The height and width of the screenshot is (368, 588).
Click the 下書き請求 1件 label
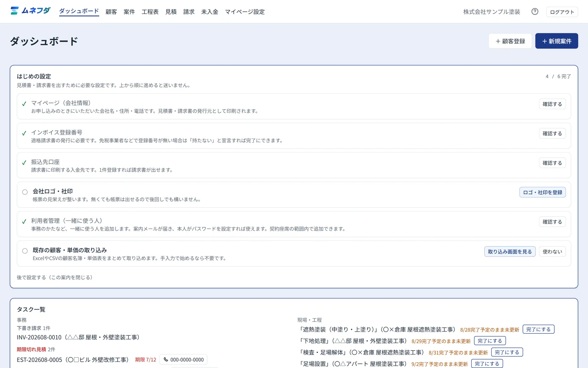tap(33, 328)
